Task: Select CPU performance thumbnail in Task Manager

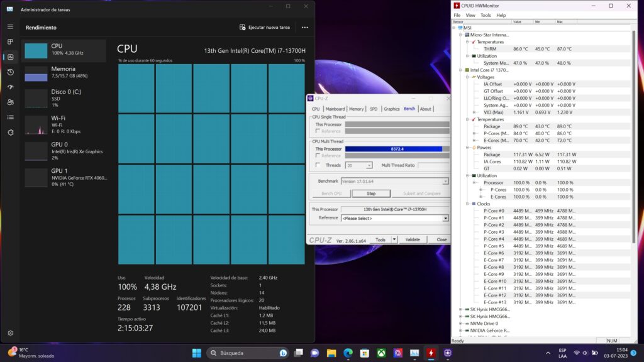Action: point(64,50)
